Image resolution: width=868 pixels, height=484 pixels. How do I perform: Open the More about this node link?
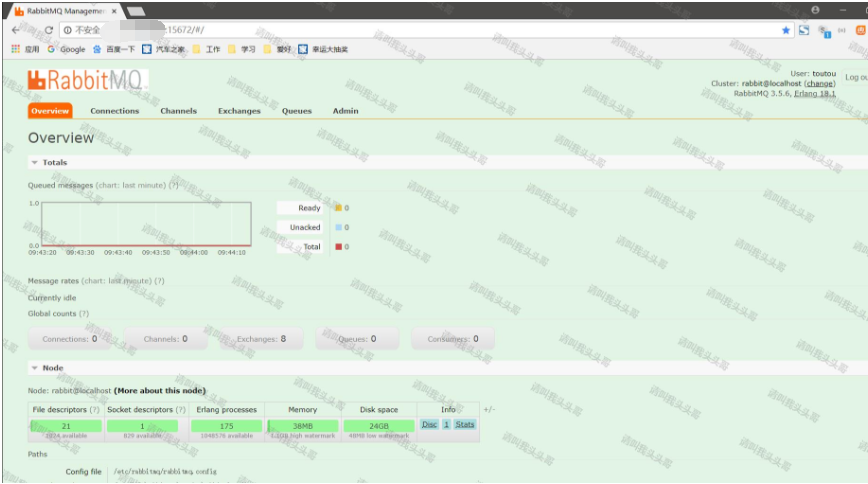point(159,390)
